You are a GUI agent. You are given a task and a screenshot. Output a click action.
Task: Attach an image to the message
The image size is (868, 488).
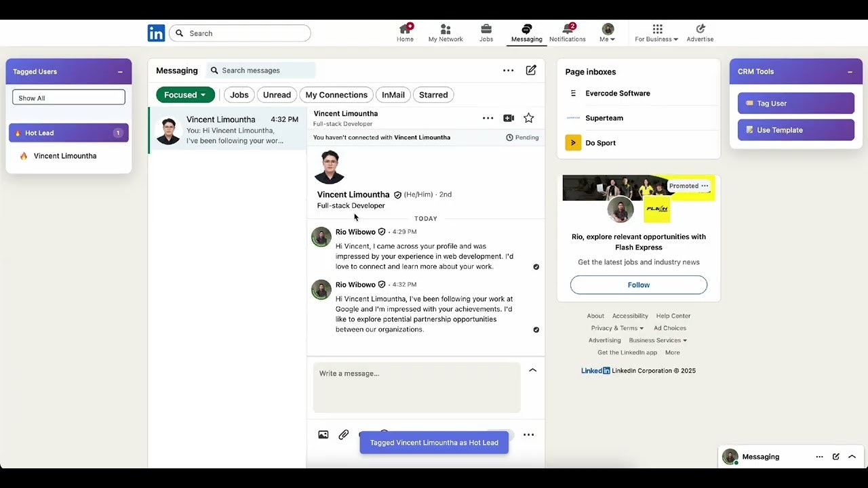click(323, 434)
